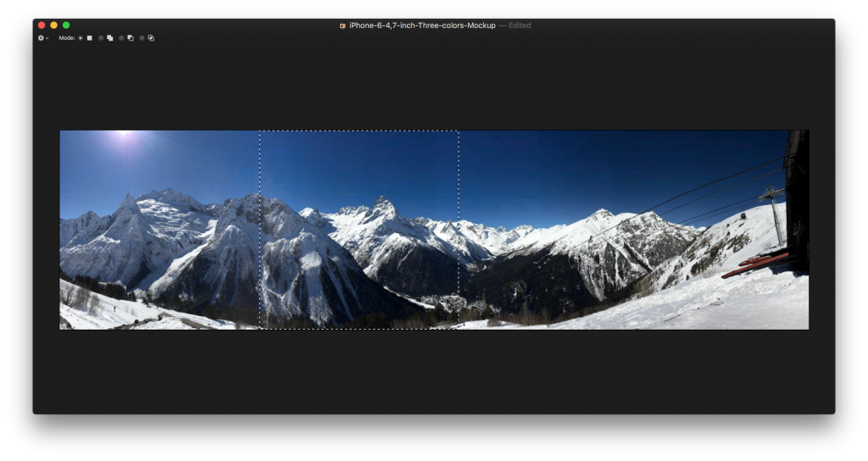The height and width of the screenshot is (461, 868).
Task: Click the subtract-from-selection squares icon
Action: 131,38
